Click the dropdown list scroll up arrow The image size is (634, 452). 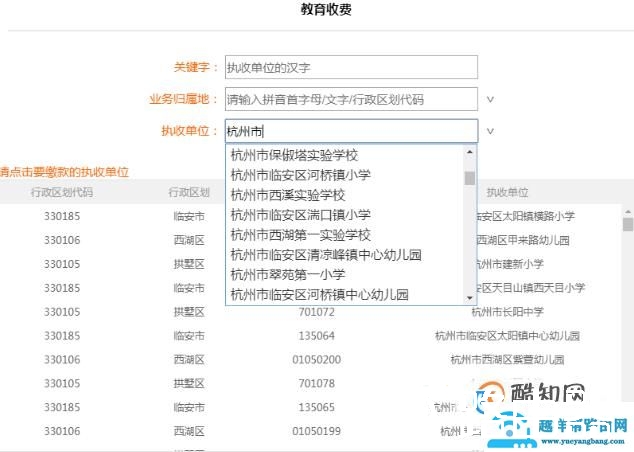click(469, 152)
